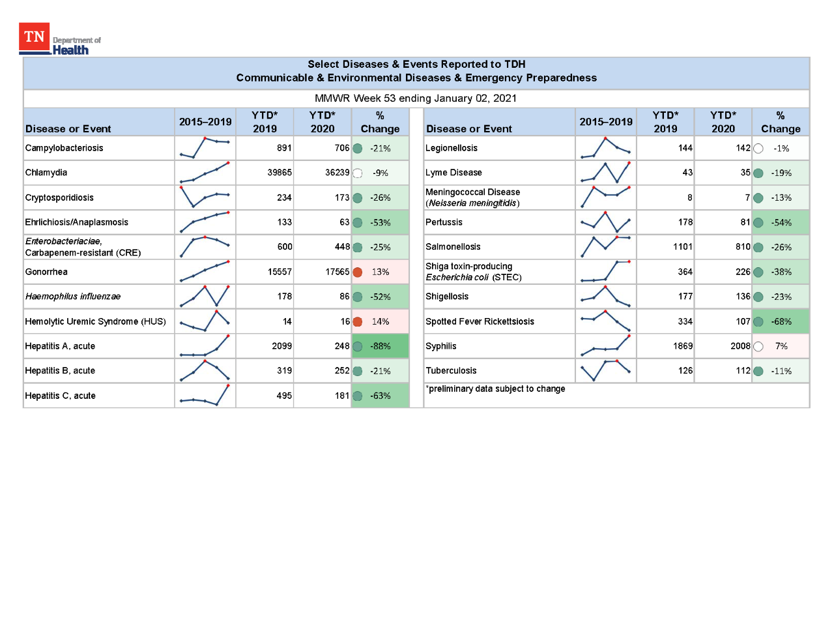Screen dimensions: 834x644
Task: Click the "Pertussis" disease name
Action: 444,222
